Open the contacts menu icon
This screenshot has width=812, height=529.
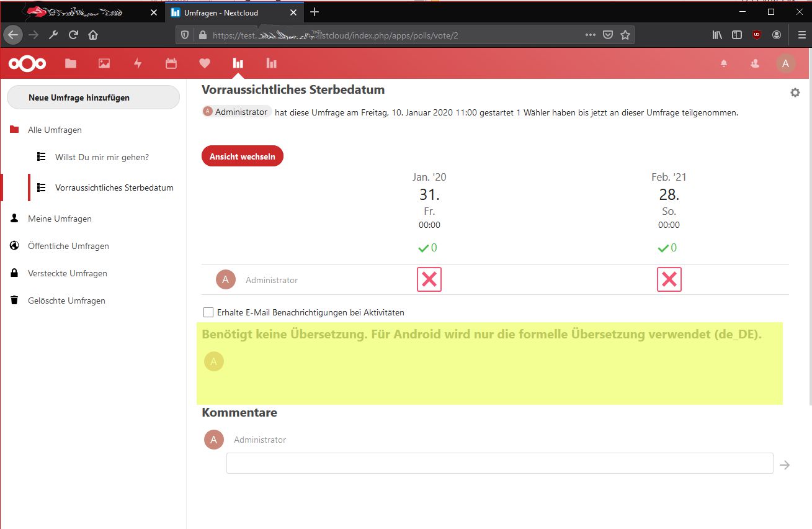[x=755, y=63]
